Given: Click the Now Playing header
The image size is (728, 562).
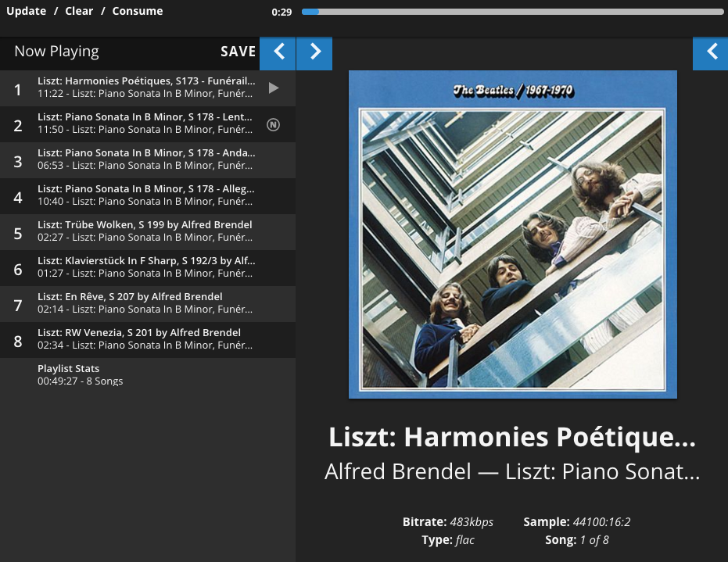Looking at the screenshot, I should click(x=56, y=52).
